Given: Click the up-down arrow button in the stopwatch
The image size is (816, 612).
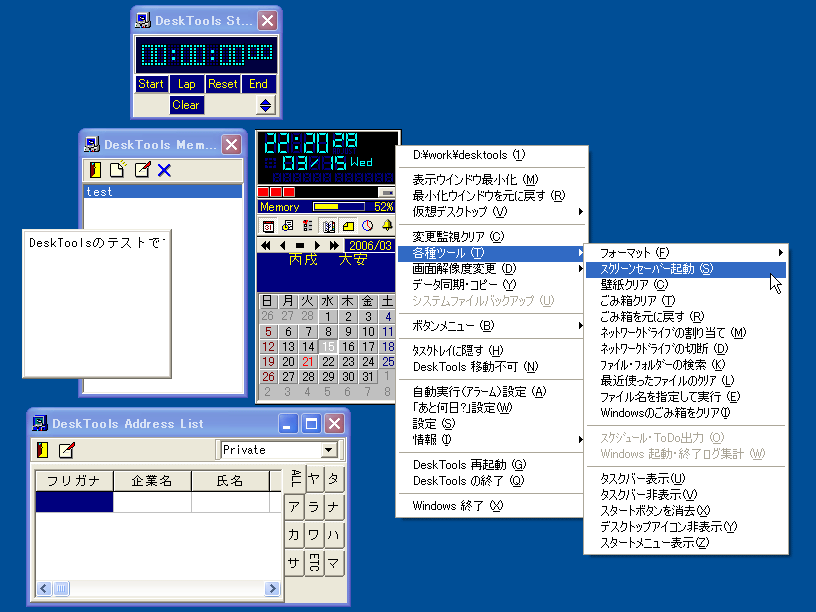Looking at the screenshot, I should pos(265,105).
